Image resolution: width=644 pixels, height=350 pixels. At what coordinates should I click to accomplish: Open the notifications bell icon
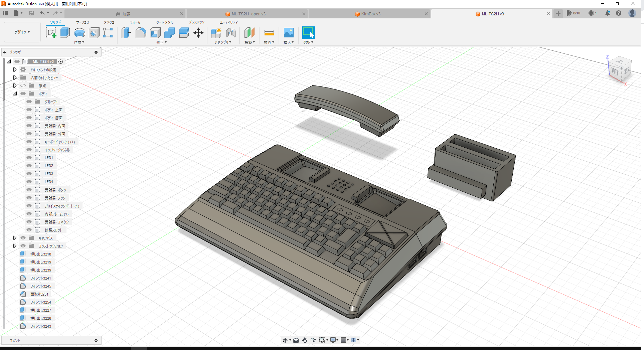click(x=608, y=13)
